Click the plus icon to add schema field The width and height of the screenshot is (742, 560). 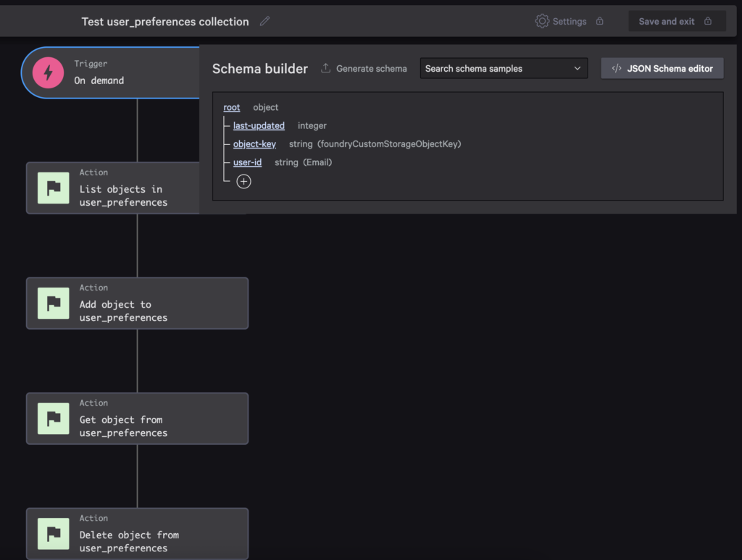tap(243, 180)
